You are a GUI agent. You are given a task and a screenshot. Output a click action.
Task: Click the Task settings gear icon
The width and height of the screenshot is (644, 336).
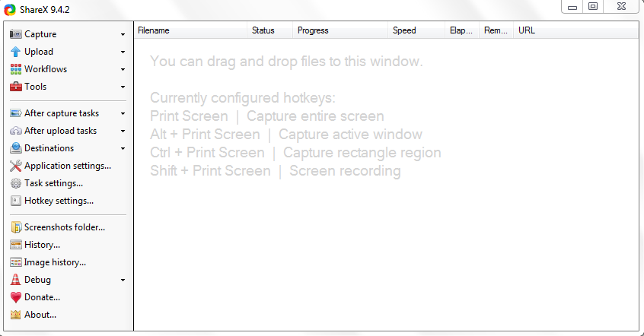(15, 183)
